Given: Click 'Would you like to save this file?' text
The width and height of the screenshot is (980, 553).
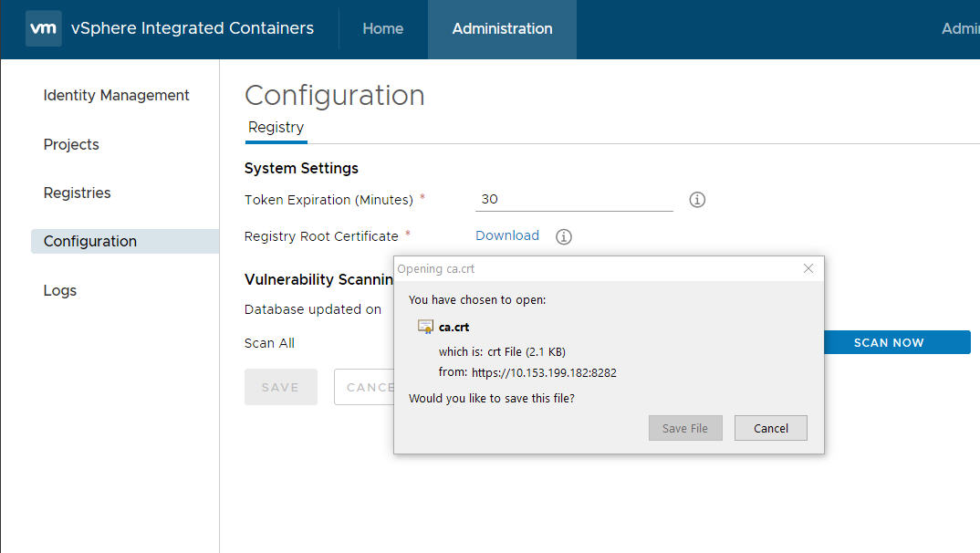Looking at the screenshot, I should (x=491, y=398).
